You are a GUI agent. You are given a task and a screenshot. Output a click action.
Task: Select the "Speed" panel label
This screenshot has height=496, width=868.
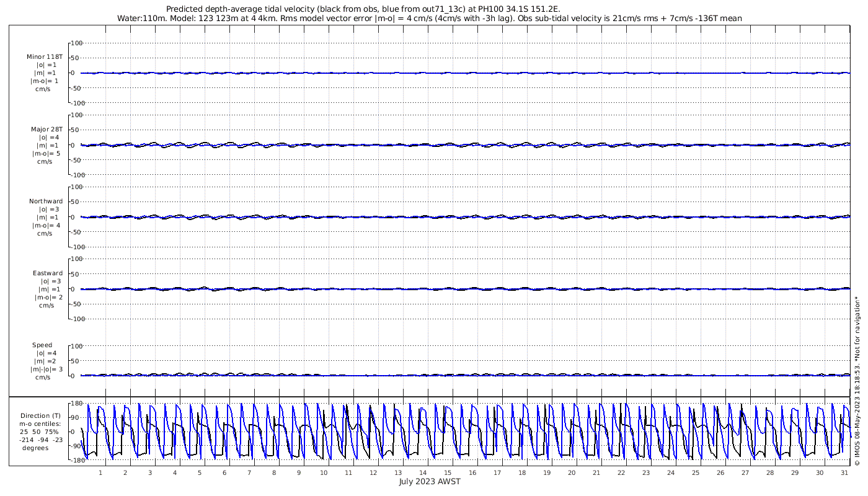click(x=43, y=345)
